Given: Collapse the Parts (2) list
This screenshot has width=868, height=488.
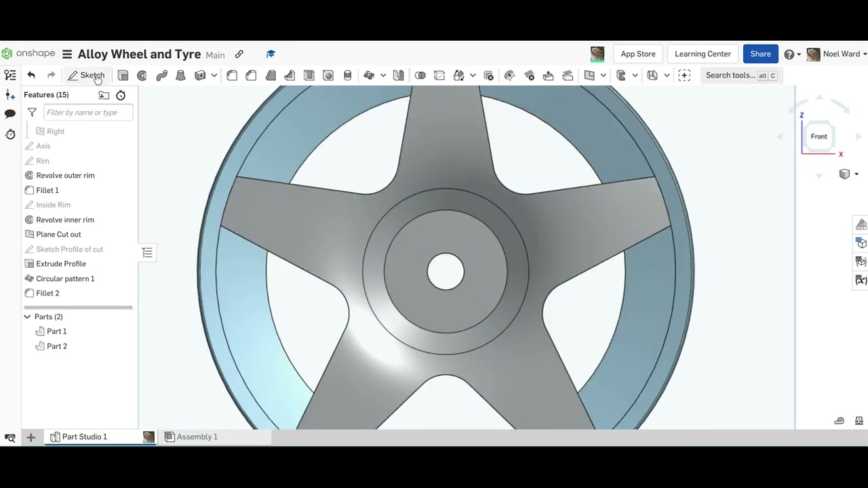Looking at the screenshot, I should pos(27,317).
